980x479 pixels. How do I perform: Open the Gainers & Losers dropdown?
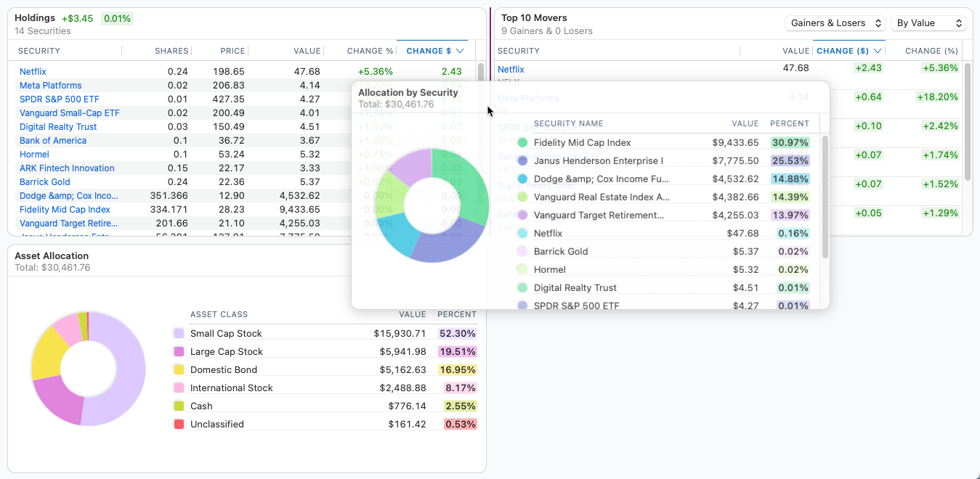(835, 23)
